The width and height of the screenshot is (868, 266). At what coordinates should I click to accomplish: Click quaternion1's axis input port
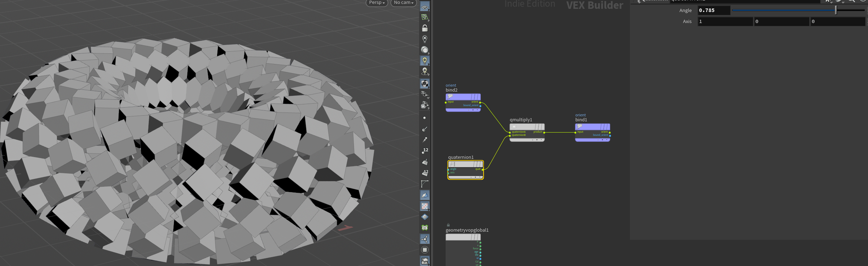(x=448, y=173)
